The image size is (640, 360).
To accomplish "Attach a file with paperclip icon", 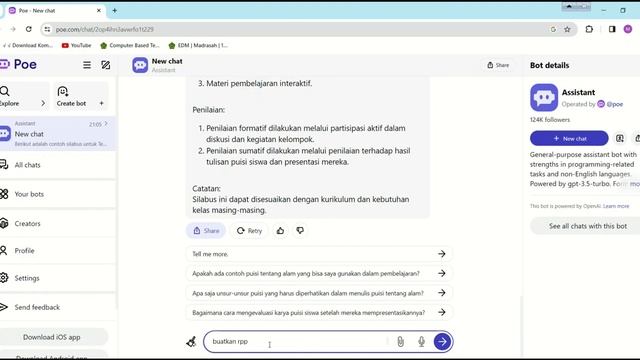I will point(400,342).
